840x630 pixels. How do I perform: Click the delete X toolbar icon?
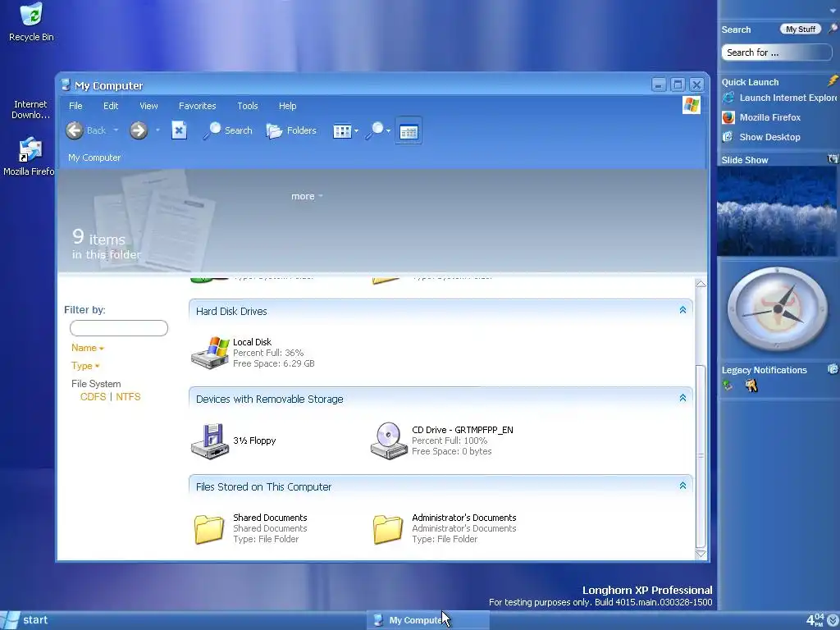coord(179,130)
